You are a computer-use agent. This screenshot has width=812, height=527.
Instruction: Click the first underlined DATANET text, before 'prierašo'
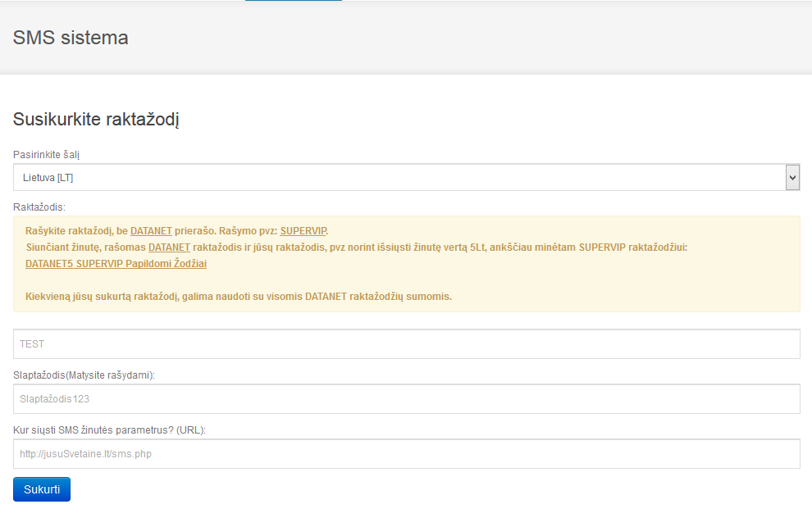click(151, 231)
